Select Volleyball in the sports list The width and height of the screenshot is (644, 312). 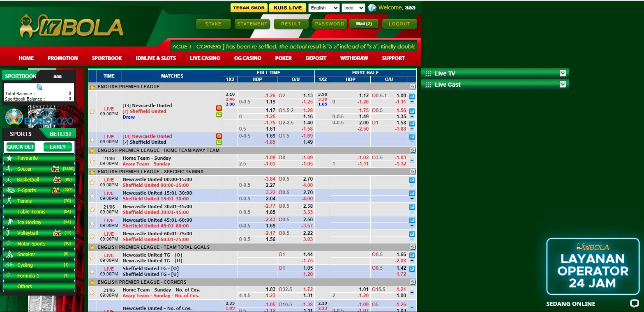pyautogui.click(x=39, y=233)
